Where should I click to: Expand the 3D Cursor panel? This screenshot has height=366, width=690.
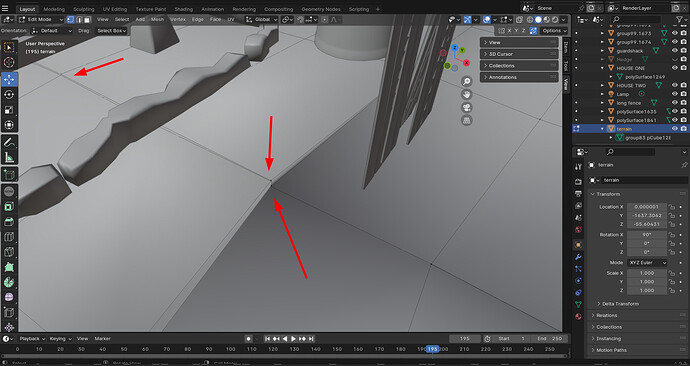(519, 54)
